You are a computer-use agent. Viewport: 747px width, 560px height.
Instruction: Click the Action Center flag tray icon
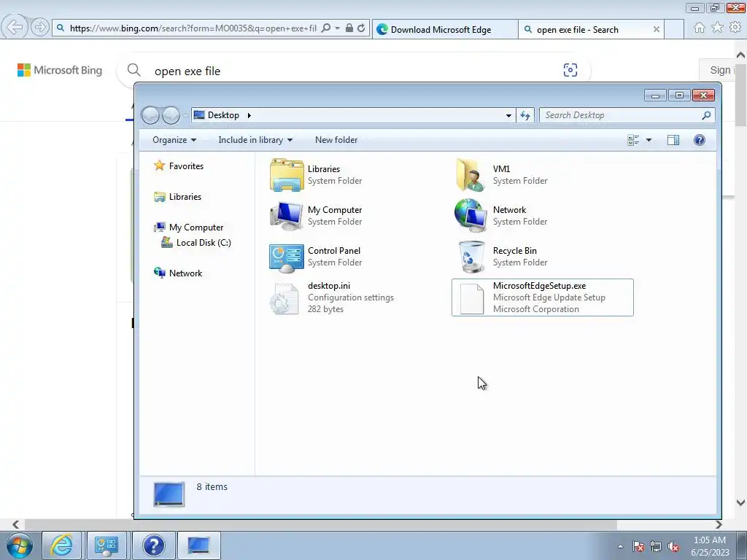638,547
